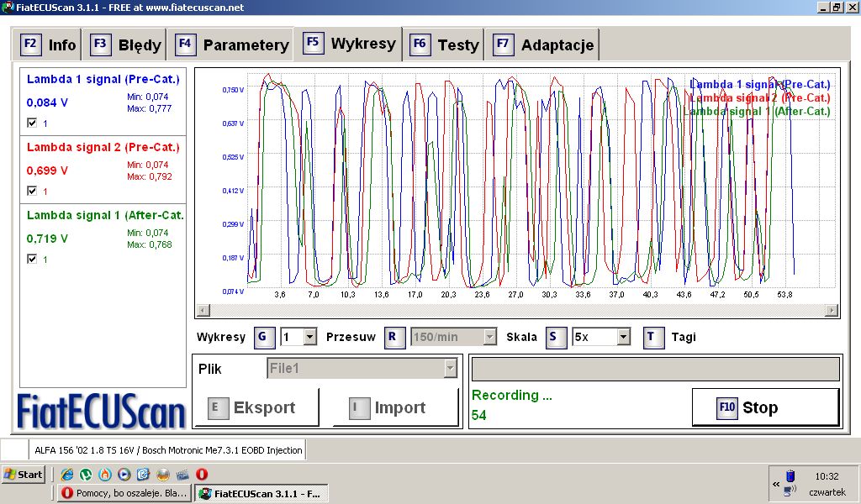Click the G key icon beside Wykresy
The image size is (861, 504).
click(262, 337)
